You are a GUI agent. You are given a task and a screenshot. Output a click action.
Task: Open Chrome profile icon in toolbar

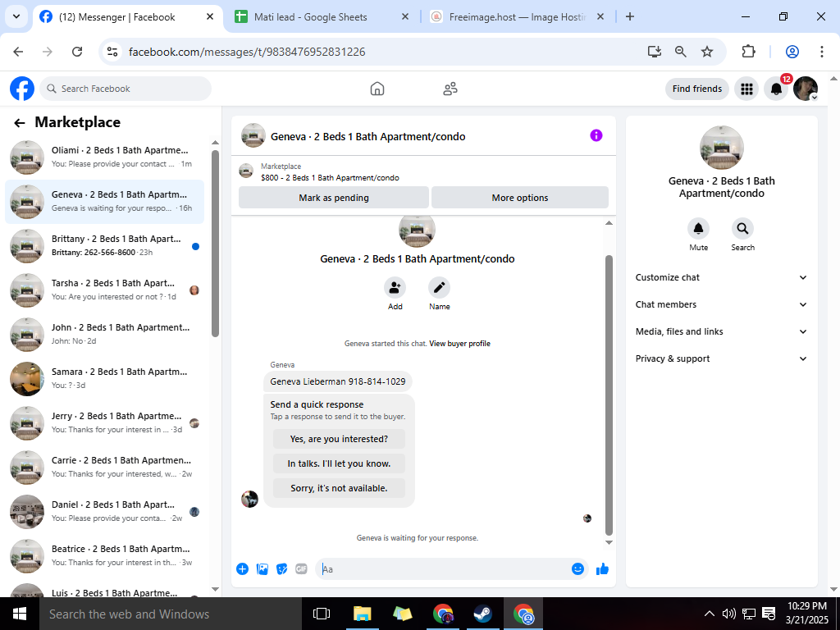coord(792,52)
